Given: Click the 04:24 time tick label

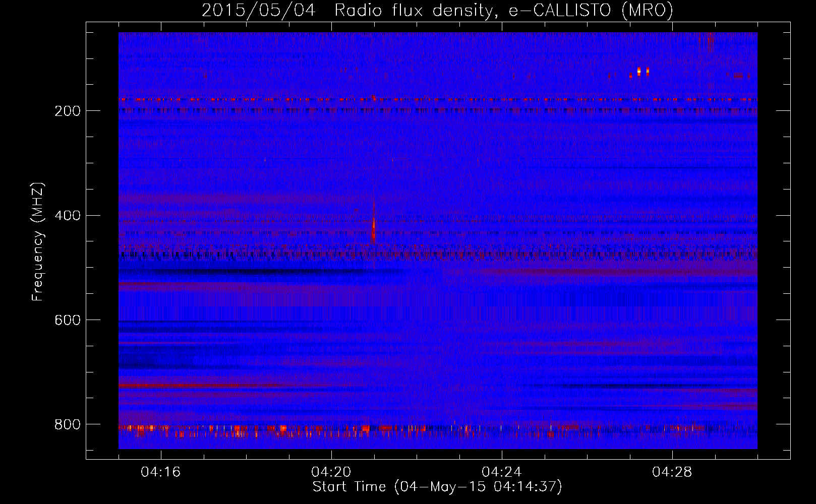Looking at the screenshot, I should tap(502, 472).
